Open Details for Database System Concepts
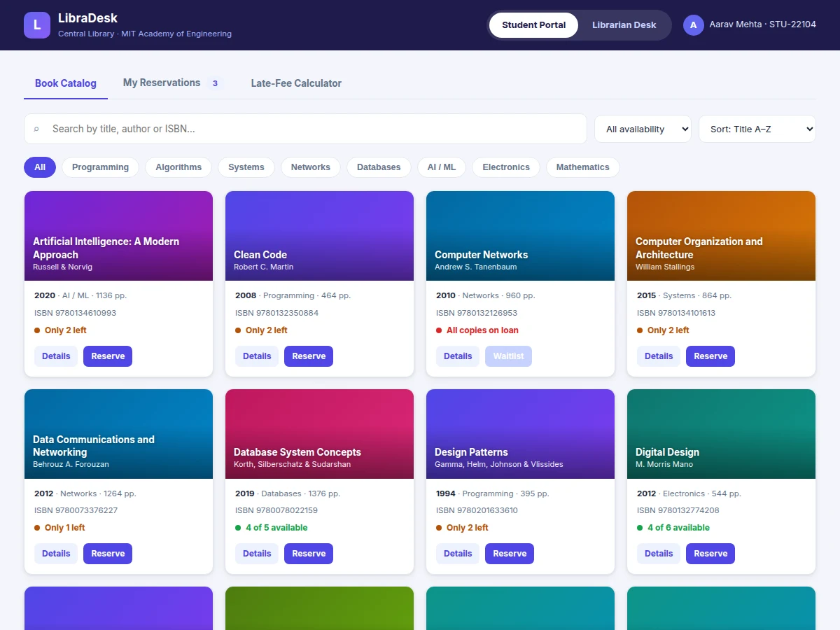Viewport: 840px width, 630px height. [257, 554]
